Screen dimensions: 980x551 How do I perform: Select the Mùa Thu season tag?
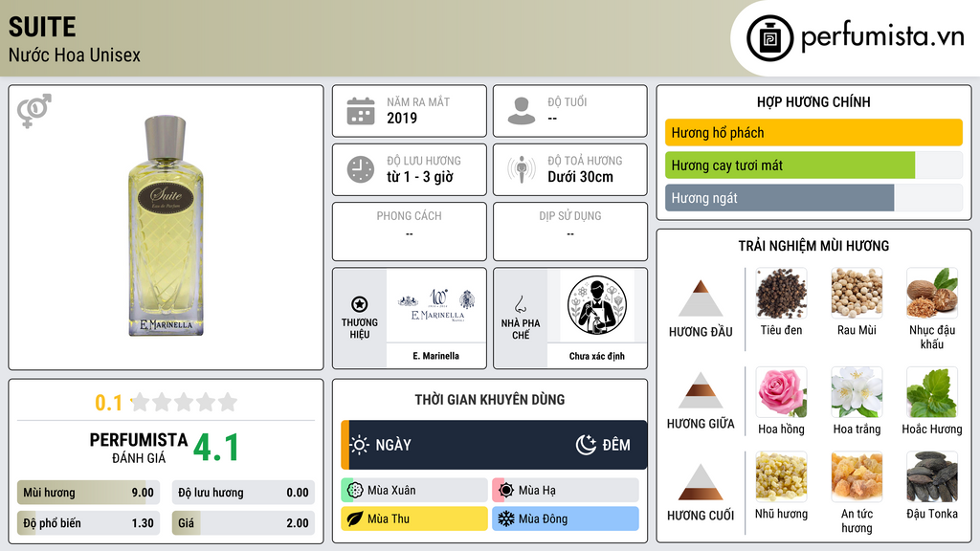[413, 518]
